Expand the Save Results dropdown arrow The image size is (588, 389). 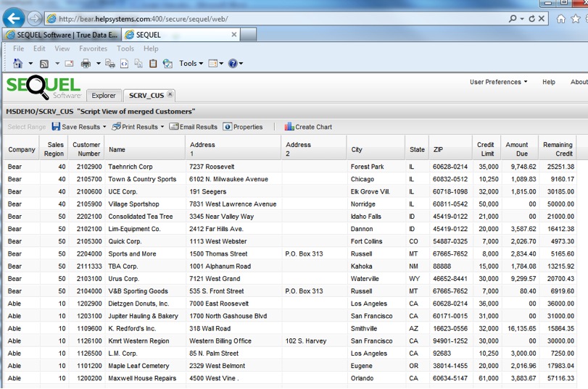(x=104, y=127)
